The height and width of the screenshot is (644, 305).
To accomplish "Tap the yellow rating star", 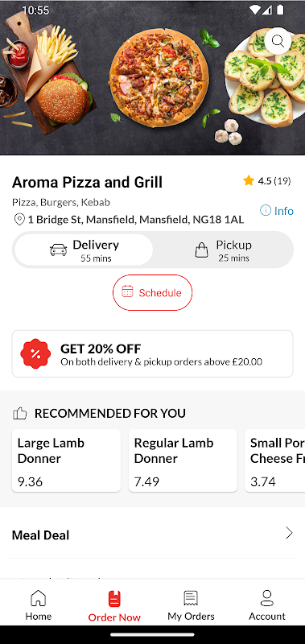I will click(x=249, y=180).
